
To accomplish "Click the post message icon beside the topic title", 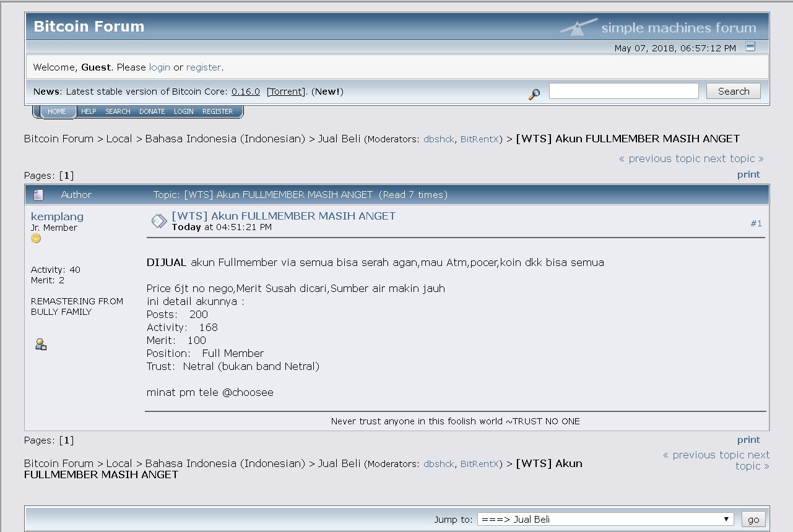I will pyautogui.click(x=159, y=221).
